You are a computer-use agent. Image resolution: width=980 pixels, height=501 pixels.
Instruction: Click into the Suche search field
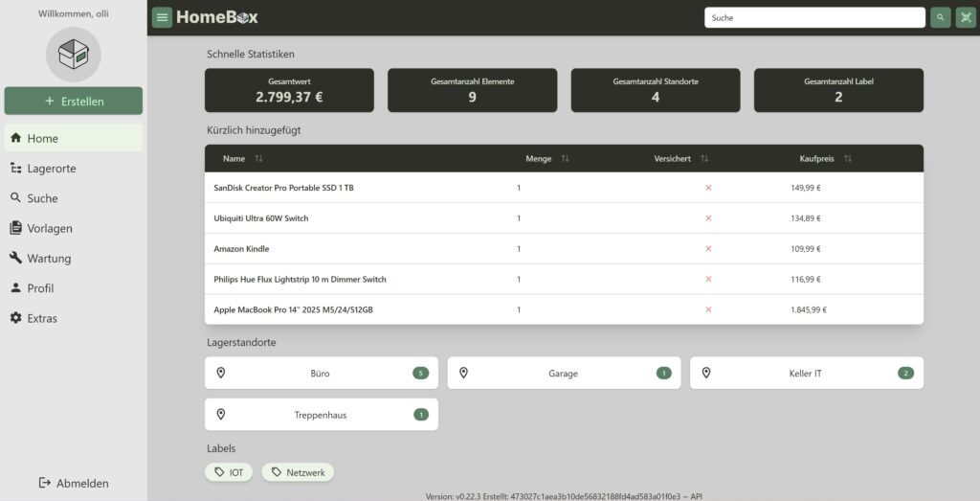click(813, 17)
